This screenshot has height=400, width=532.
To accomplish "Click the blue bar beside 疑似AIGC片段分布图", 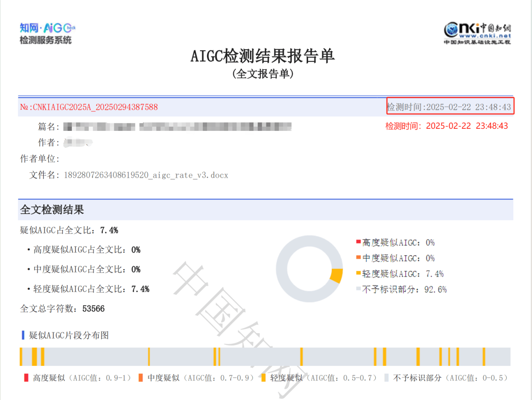I will click(x=23, y=335).
